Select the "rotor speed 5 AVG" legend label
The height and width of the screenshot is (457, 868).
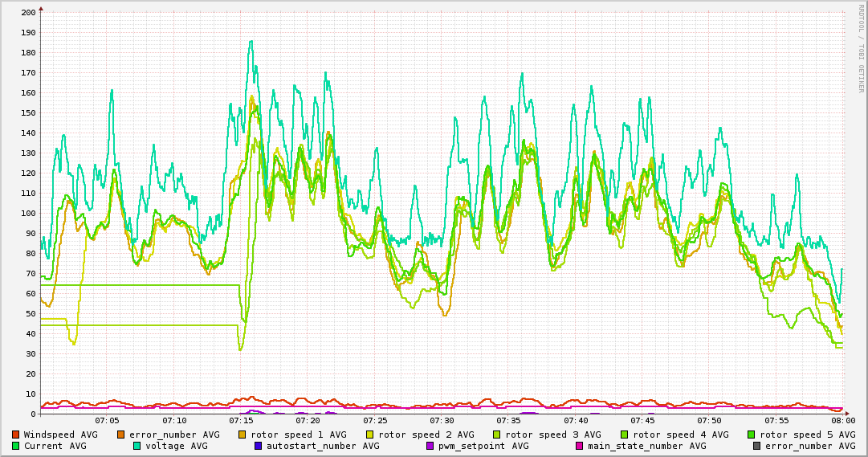[x=808, y=435]
